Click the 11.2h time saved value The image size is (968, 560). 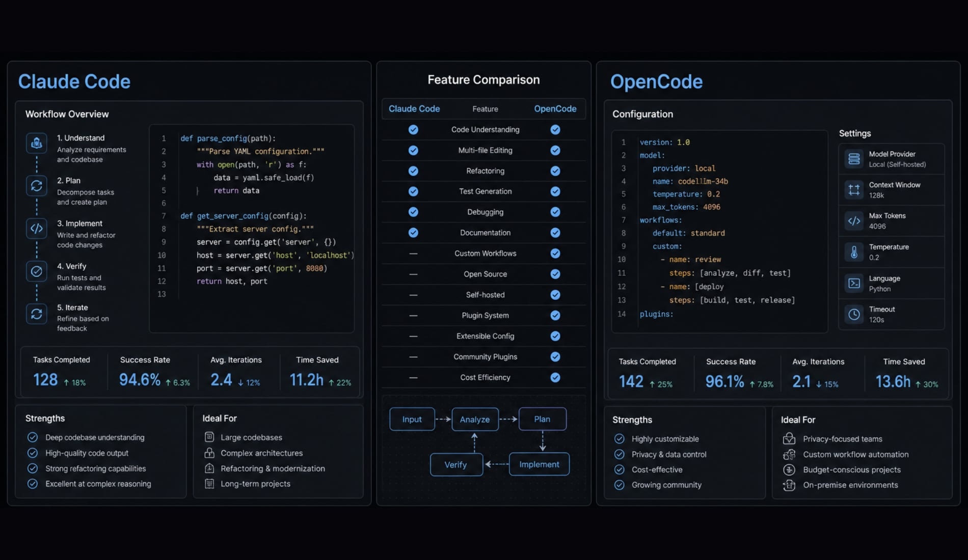click(x=307, y=380)
